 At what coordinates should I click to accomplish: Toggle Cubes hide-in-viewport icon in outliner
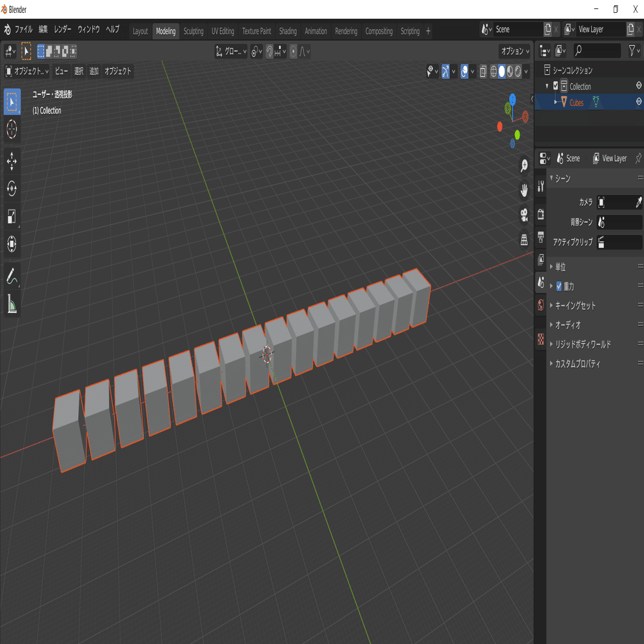(x=639, y=101)
